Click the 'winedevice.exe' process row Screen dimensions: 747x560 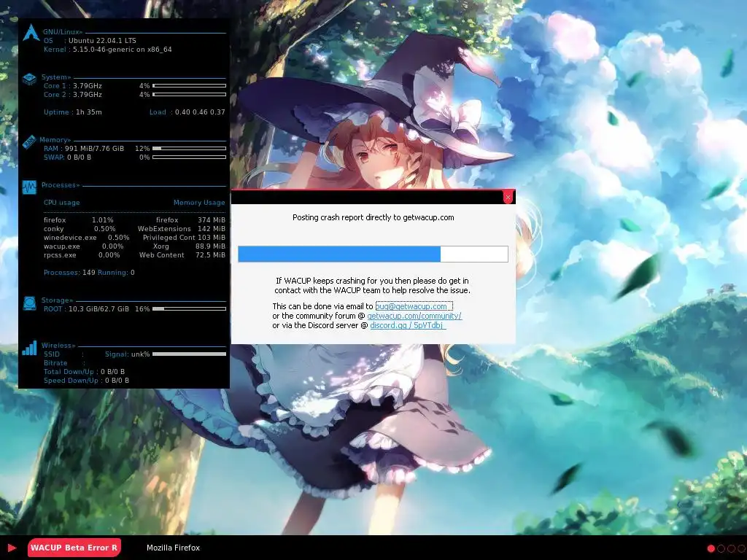86,237
